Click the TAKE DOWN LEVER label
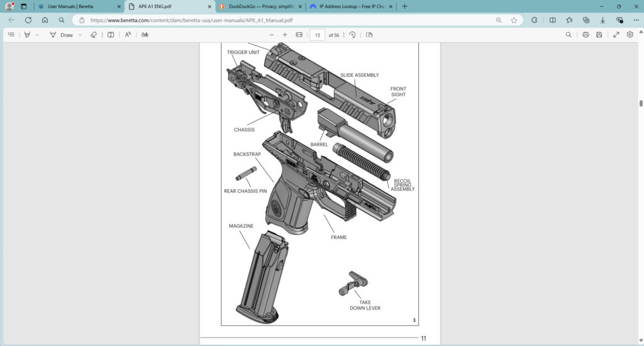 click(365, 305)
